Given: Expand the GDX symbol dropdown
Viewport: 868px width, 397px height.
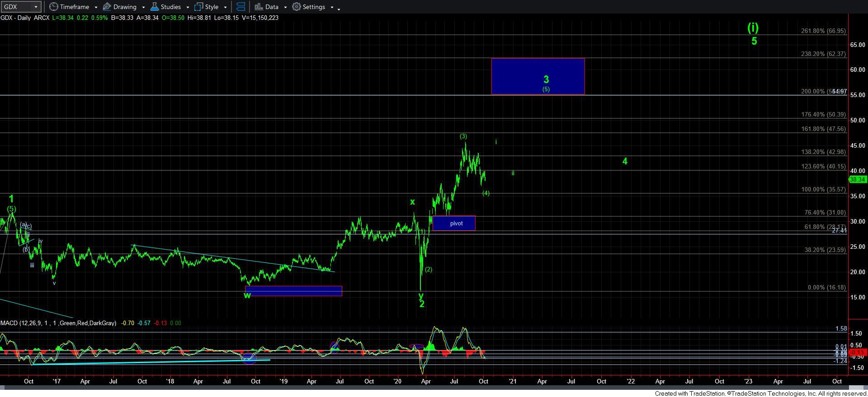Looking at the screenshot, I should coord(35,7).
